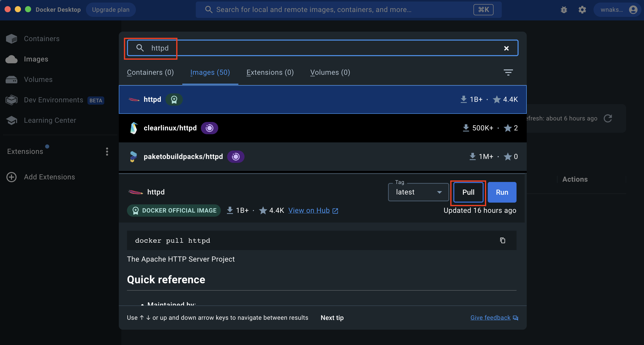Switch to Containers (0) tab

[x=150, y=72]
